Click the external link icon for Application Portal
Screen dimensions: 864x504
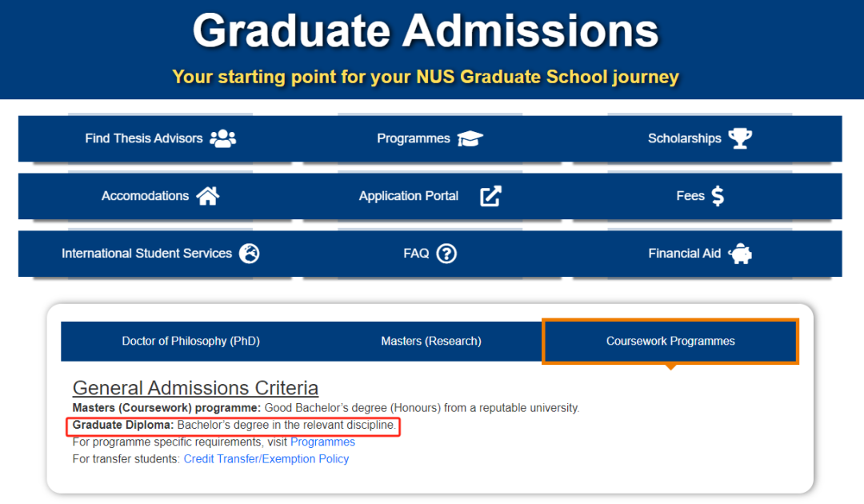490,196
